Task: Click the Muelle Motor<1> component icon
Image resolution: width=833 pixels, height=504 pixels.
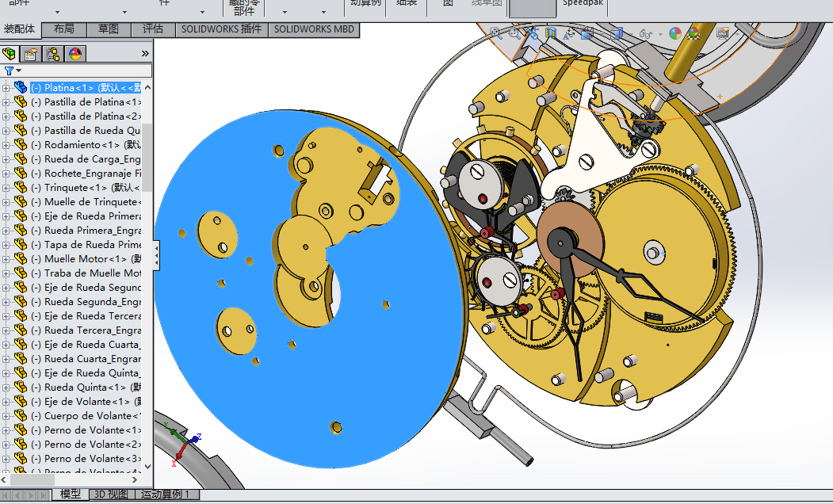Action: [x=20, y=258]
